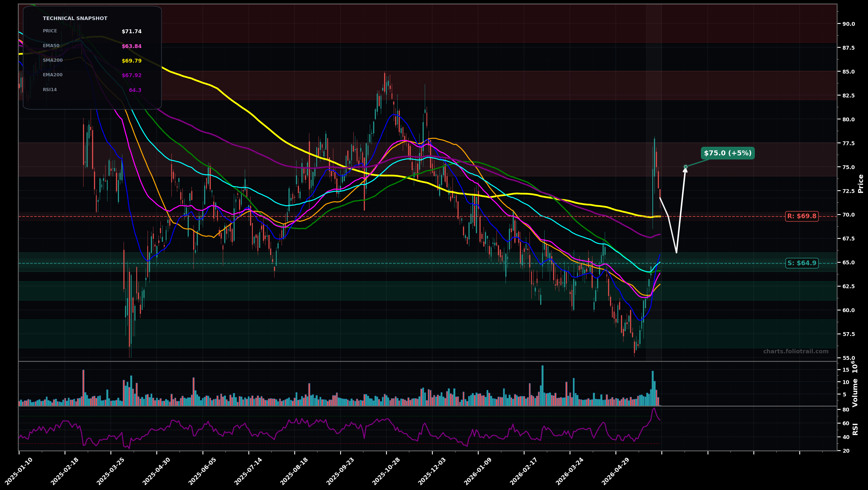Click the 62.5 price axis tick
The image size is (868, 490).
(x=848, y=286)
